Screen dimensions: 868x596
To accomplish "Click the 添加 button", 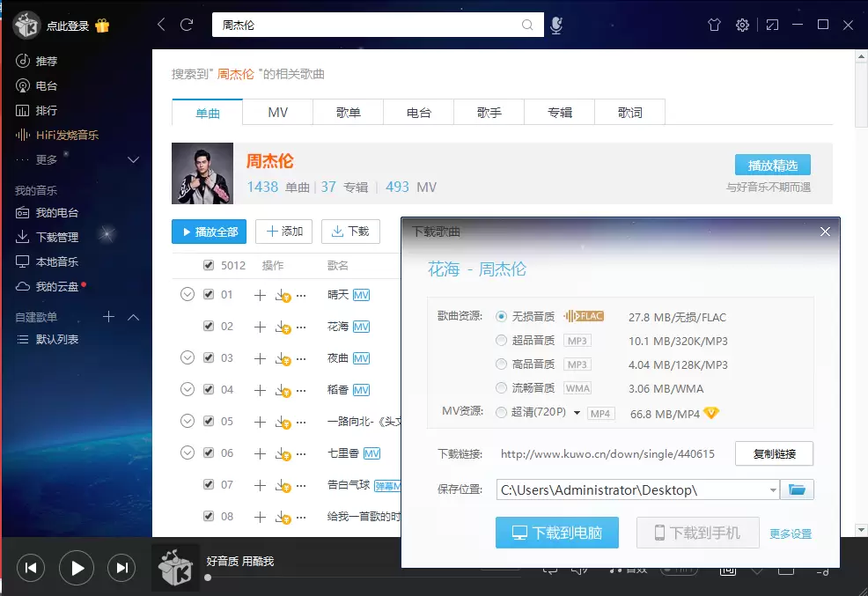I will coord(284,232).
